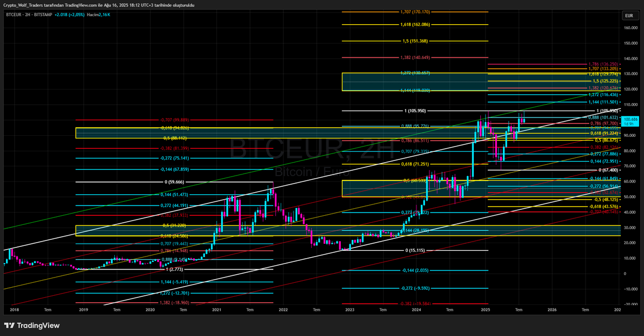Select the 1,144 (111.501) Fibonacci label
The width and height of the screenshot is (644, 336).
pos(604,102)
